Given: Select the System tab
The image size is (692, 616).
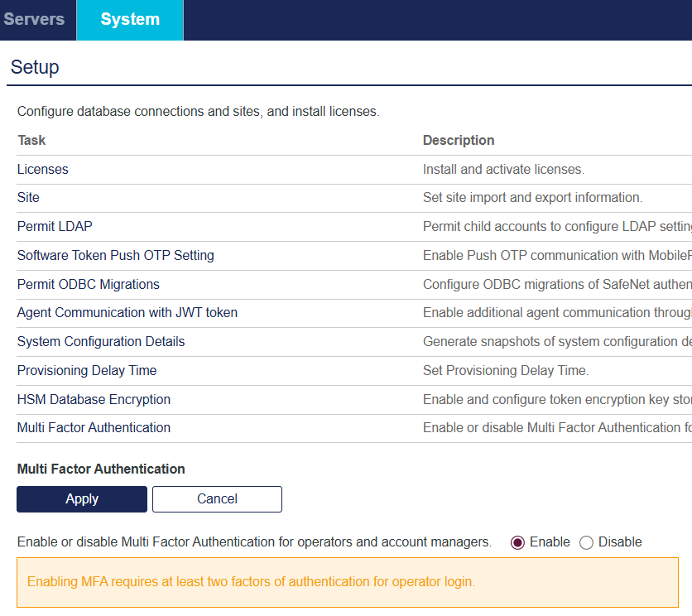Looking at the screenshot, I should pos(130,20).
